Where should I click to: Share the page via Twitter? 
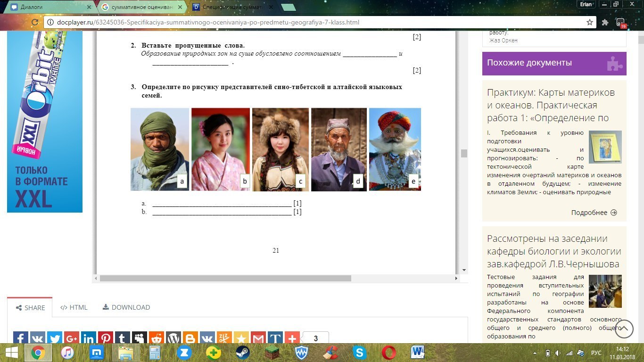click(54, 338)
